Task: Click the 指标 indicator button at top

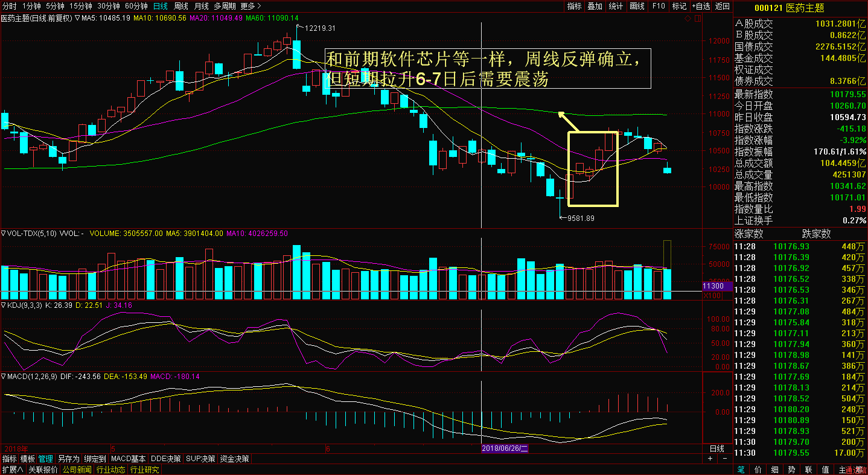Action: coord(574,6)
